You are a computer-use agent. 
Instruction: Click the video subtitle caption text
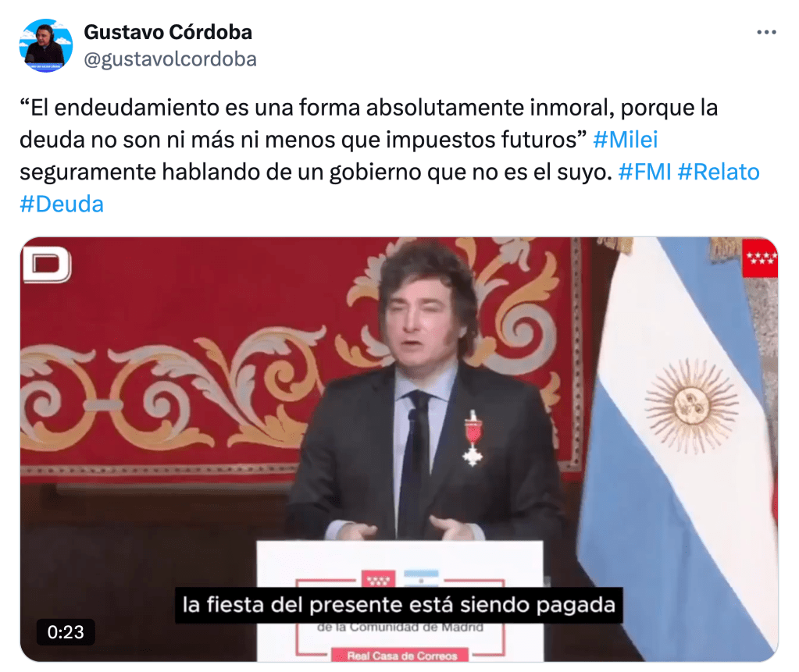pyautogui.click(x=399, y=606)
